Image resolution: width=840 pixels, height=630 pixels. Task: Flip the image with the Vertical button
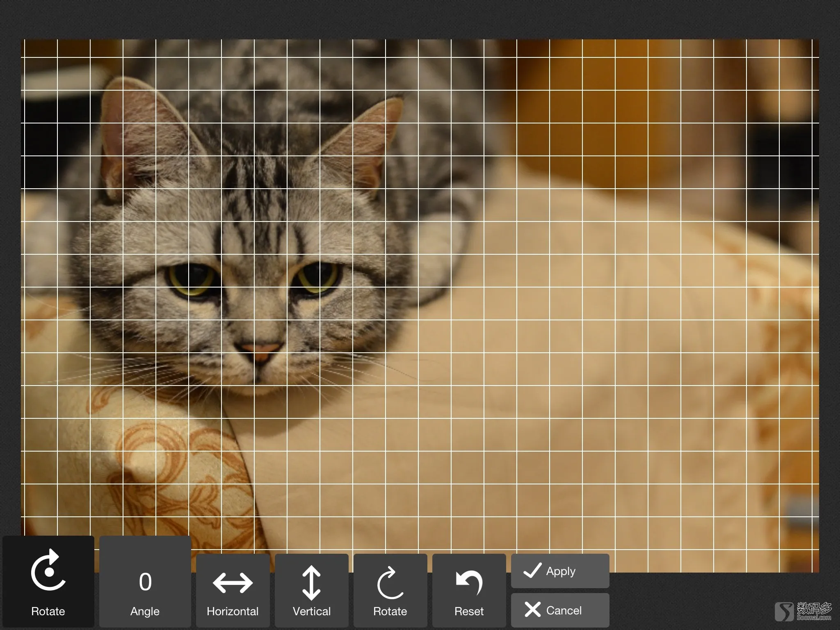tap(312, 591)
